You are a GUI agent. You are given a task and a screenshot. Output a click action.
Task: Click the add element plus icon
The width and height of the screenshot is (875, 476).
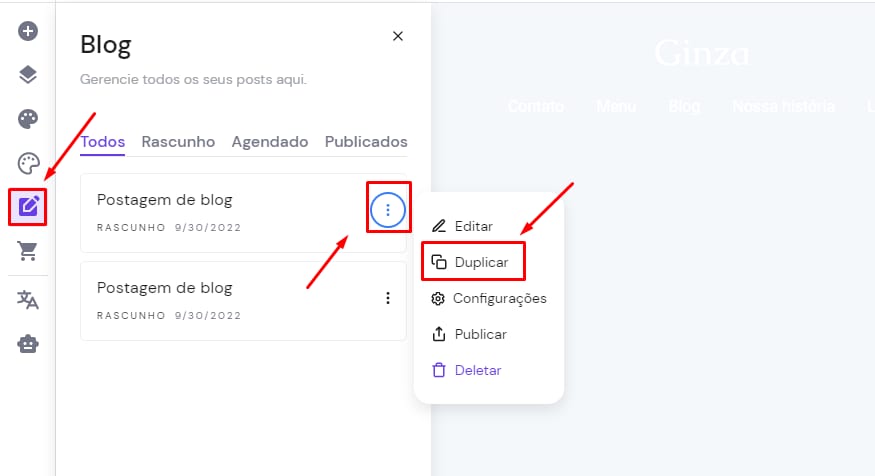(28, 31)
